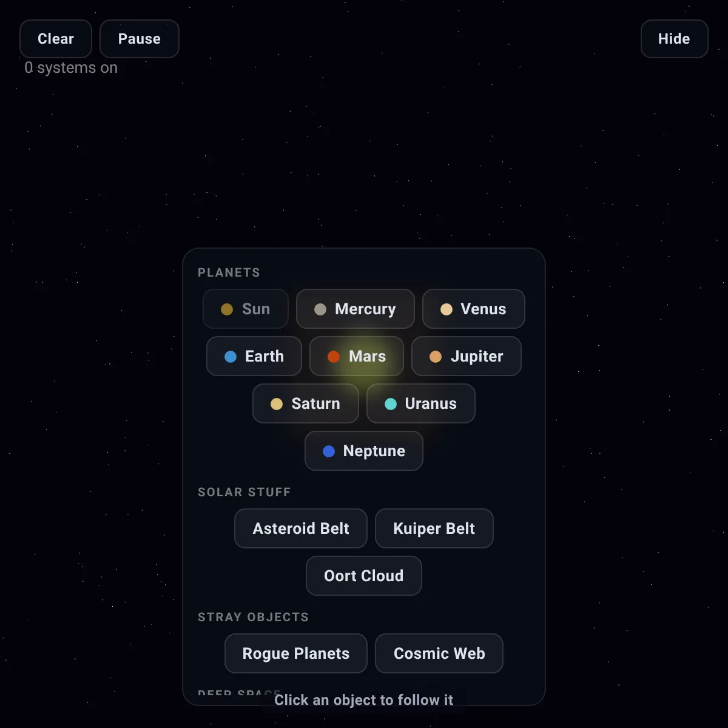Click Jupiter's orange dot icon

(x=436, y=357)
